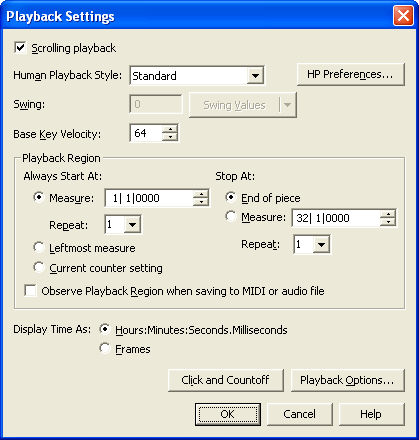Viewport: 419px width, 440px height.
Task: Click the start measure input field
Action: [x=149, y=198]
